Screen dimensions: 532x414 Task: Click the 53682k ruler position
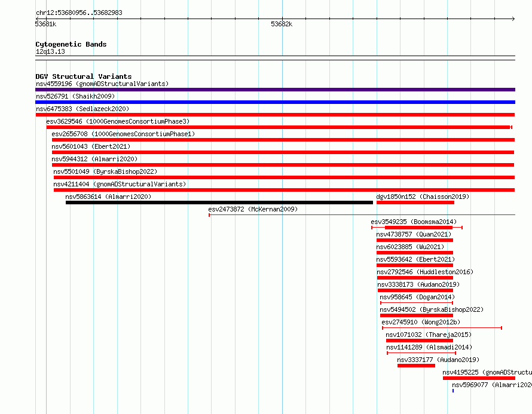(x=282, y=24)
